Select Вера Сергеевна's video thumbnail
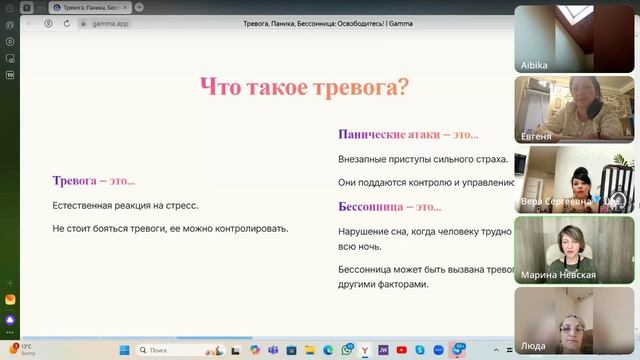The width and height of the screenshot is (640, 360). (x=574, y=180)
